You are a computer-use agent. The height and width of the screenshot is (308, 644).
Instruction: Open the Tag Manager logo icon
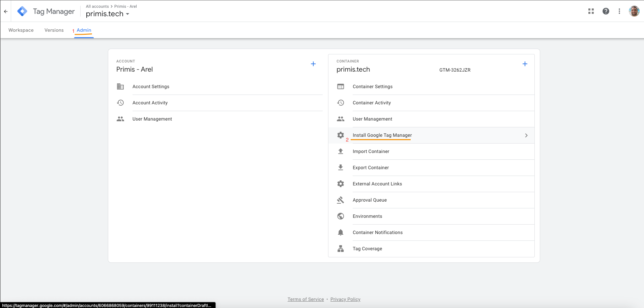(22, 11)
